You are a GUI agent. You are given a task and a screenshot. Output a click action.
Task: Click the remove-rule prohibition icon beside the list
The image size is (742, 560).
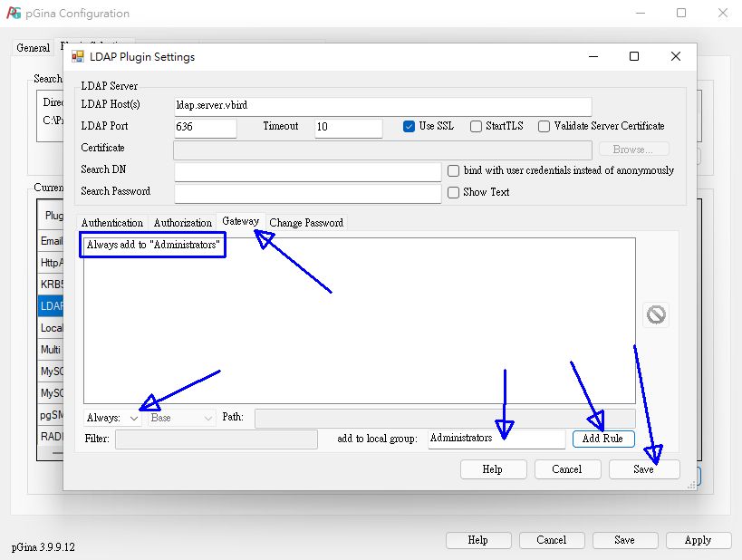[656, 314]
